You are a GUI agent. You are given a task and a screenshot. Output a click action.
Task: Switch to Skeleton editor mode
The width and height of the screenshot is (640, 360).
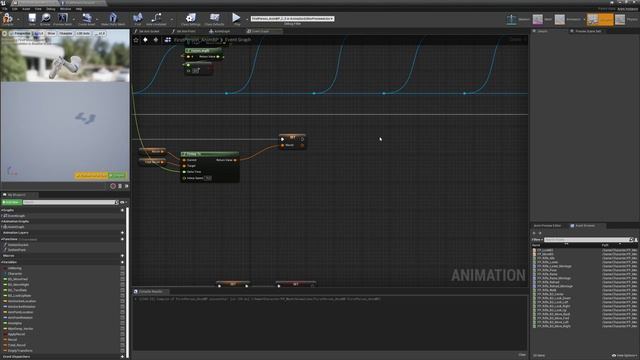(x=518, y=19)
